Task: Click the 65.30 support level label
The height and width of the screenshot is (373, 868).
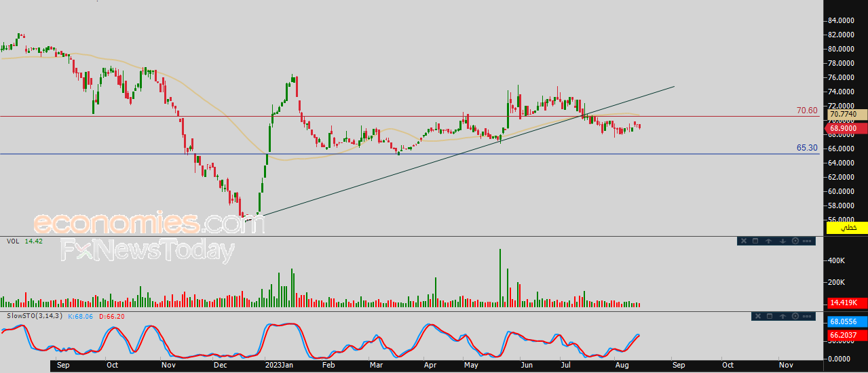Action: point(806,147)
